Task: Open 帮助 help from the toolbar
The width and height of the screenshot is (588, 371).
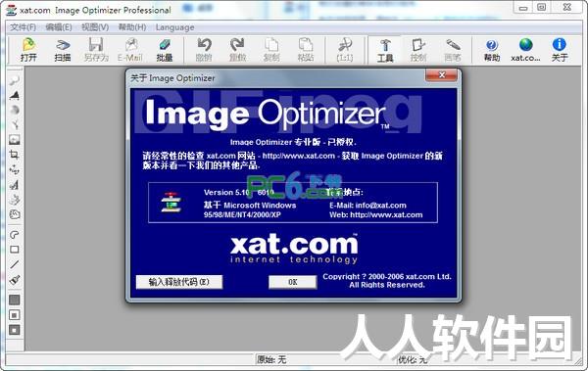Action: coord(492,50)
